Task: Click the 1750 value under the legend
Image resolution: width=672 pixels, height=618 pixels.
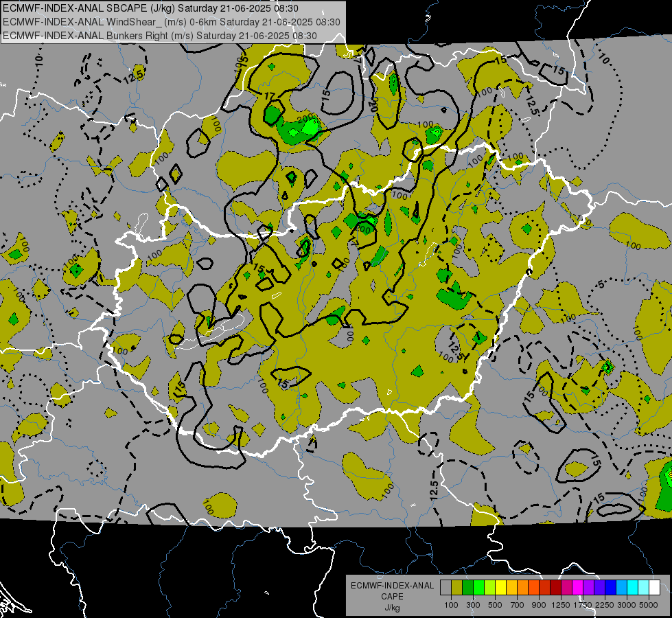Action: point(583,605)
